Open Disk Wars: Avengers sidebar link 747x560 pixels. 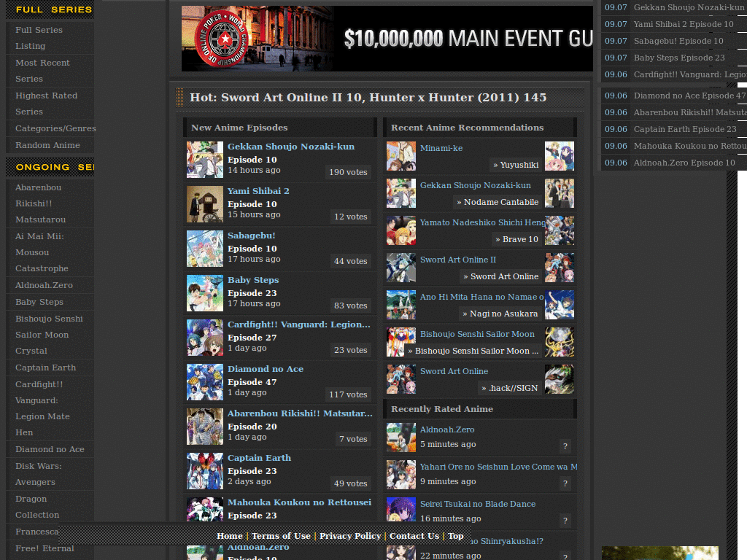click(38, 474)
